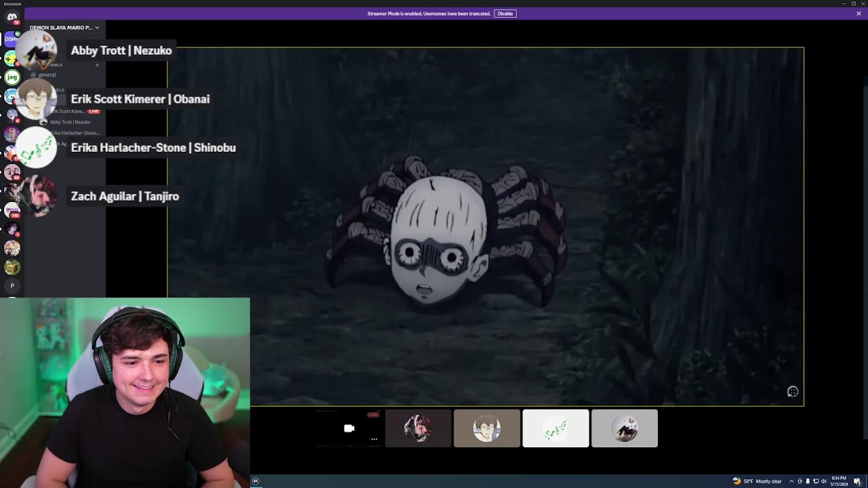The image size is (868, 488).
Task: Add a channel with the plus icon
Action: click(97, 65)
